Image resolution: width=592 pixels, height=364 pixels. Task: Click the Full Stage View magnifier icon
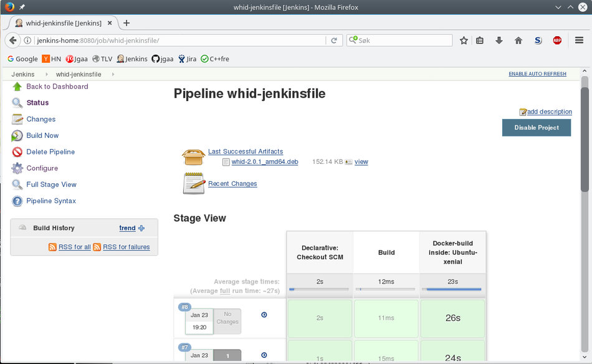tap(17, 184)
